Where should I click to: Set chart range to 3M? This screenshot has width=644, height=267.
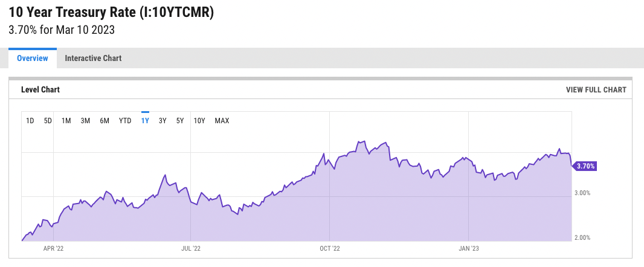coord(85,121)
